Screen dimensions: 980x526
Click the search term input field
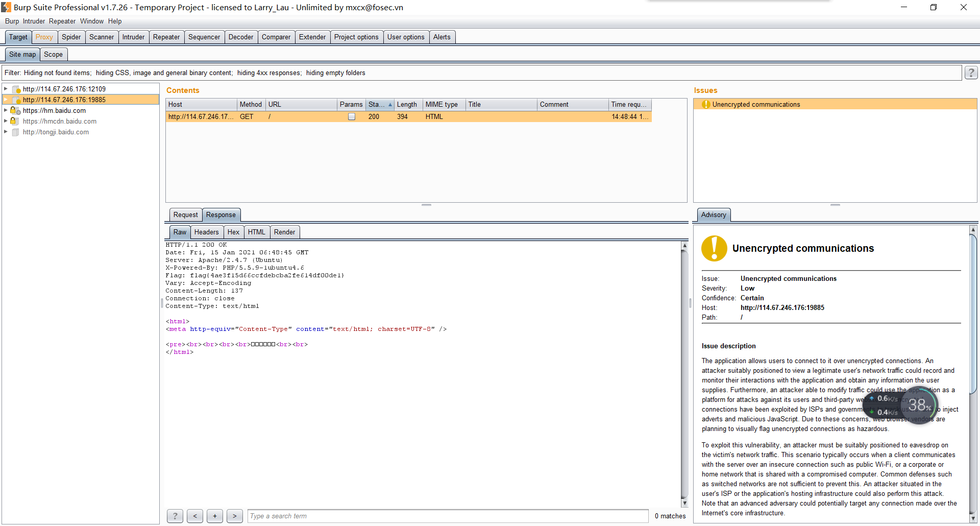coord(448,516)
